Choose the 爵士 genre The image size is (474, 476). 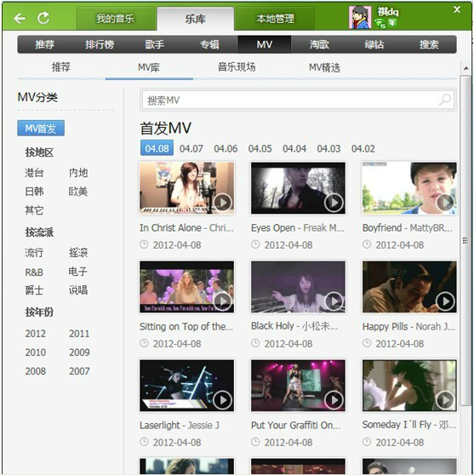click(34, 290)
